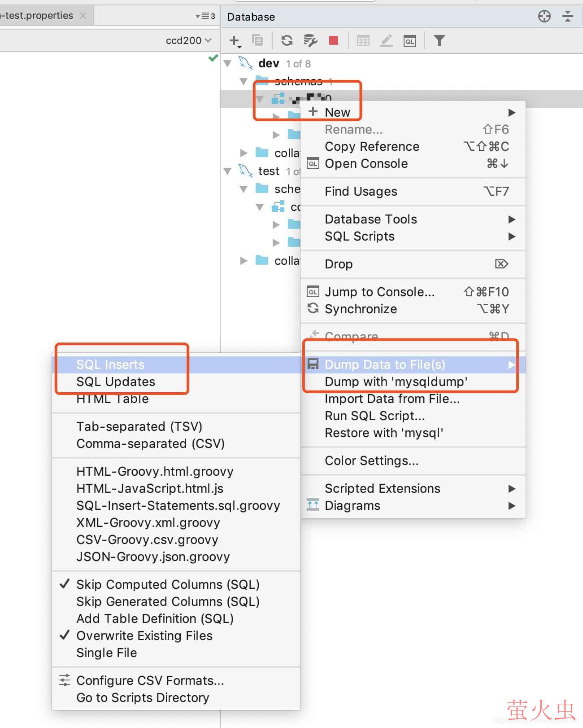
Task: Select XML-Groovy.xml.groovy extractor
Action: pyautogui.click(x=176, y=522)
